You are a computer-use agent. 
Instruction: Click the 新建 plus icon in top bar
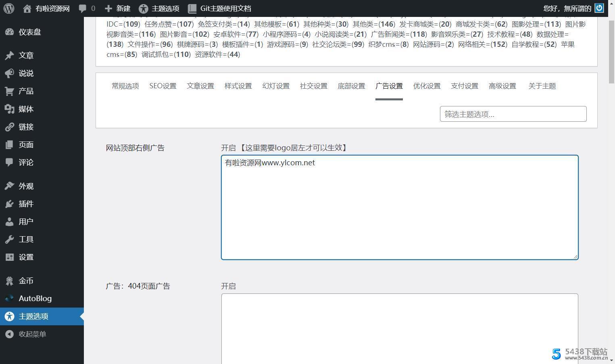point(108,8)
